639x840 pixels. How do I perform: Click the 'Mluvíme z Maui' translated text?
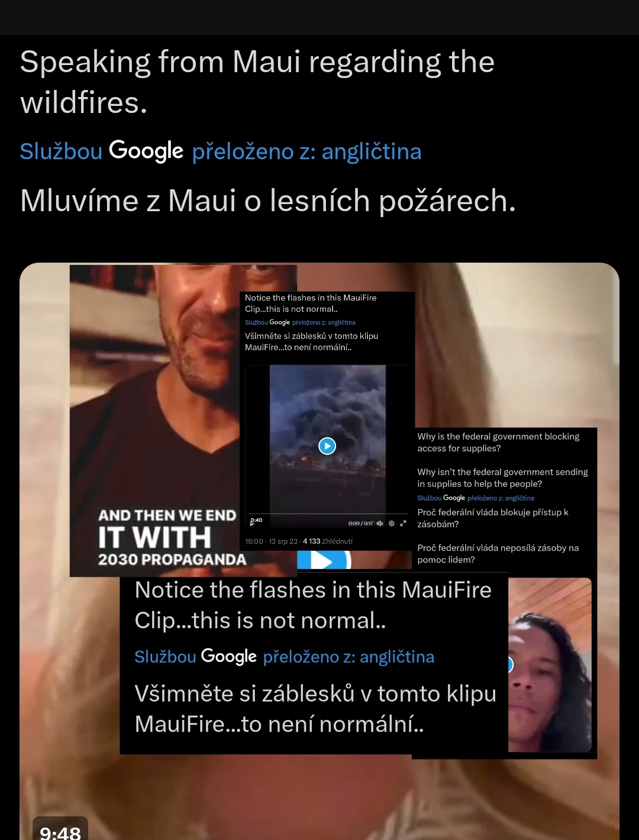click(x=268, y=201)
